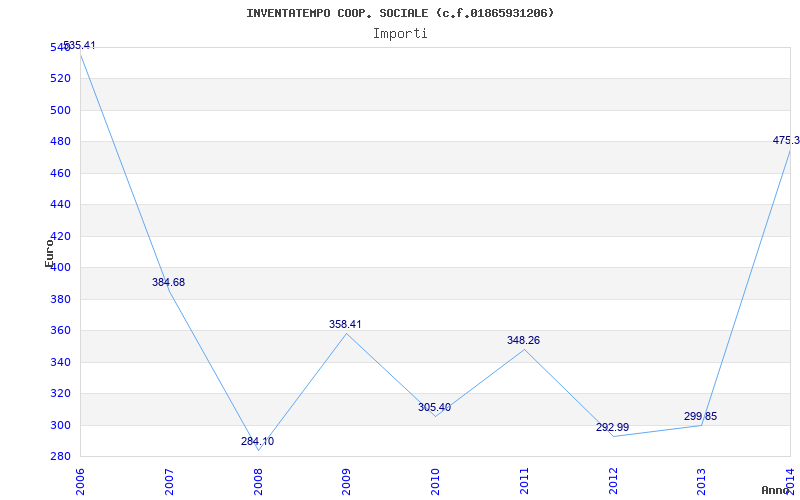Viewport: 800px width, 500px height.
Task: Click the 2009 axis year label
Action: tap(346, 480)
